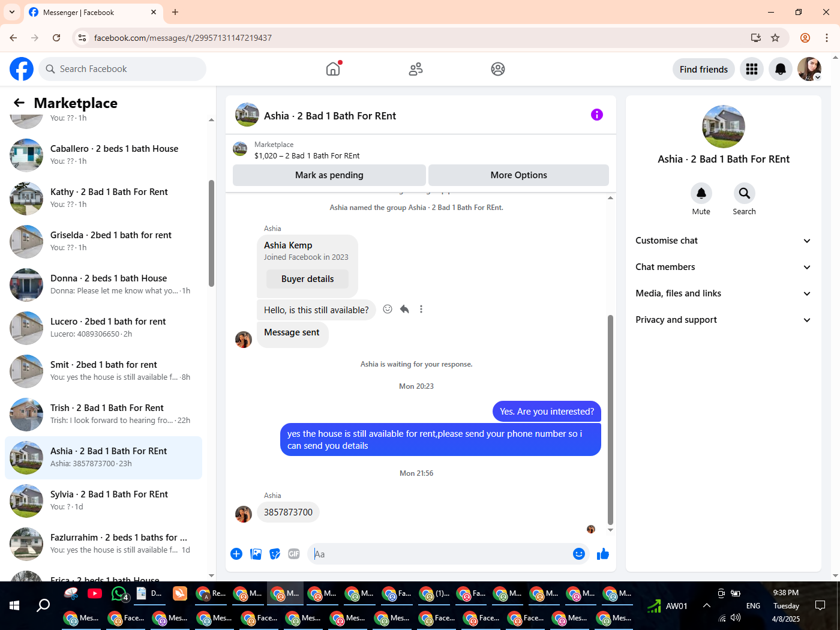Open Griselda 2bed 1 bath for rent chat
The image size is (840, 630).
[x=103, y=242]
